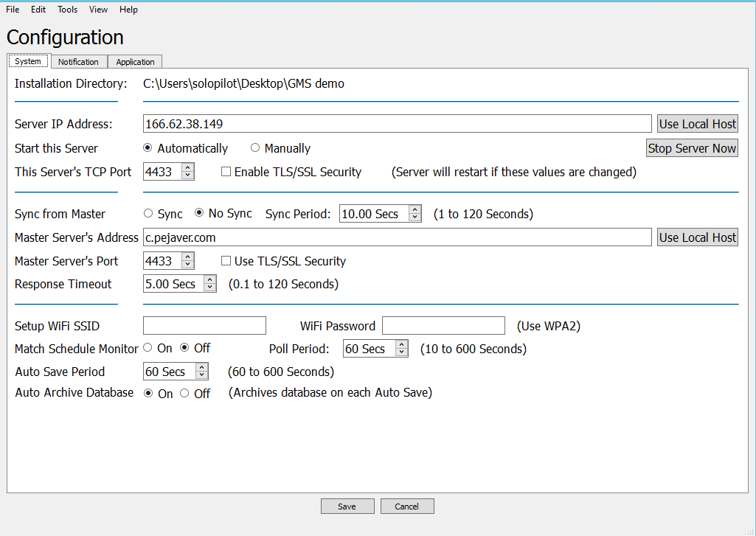
Task: Click the Save button
Action: click(x=347, y=507)
